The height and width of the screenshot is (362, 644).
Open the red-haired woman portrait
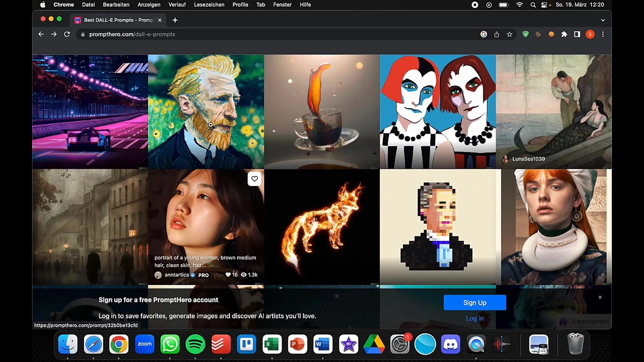tap(556, 227)
